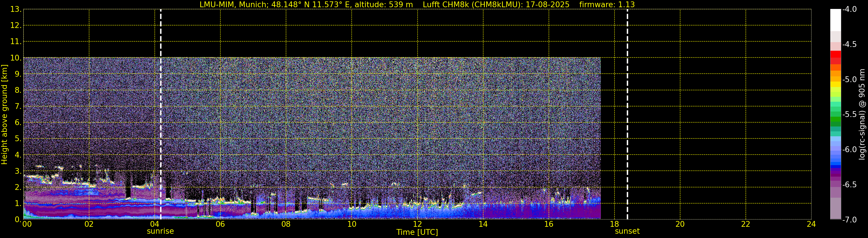Click the red segment of the colorbar
Viewport: 868px width, 238px height.
coord(836,54)
